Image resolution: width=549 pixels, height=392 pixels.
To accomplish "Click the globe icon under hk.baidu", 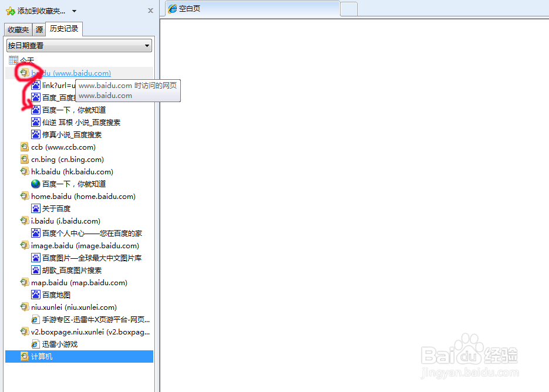I will coord(36,184).
